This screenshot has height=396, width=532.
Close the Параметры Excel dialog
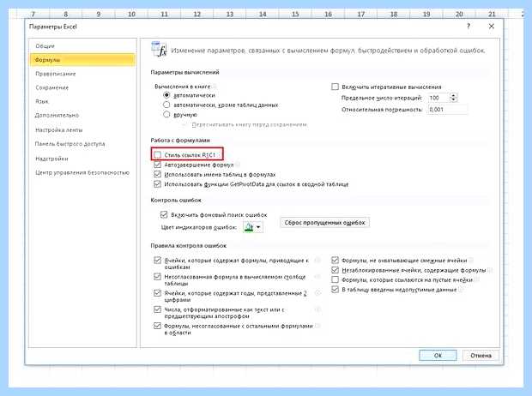click(x=492, y=26)
